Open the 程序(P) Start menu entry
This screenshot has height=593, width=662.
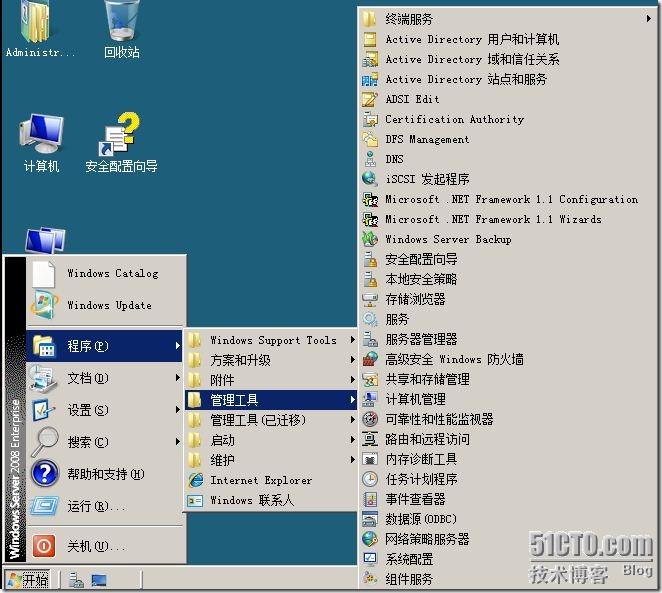click(x=105, y=346)
